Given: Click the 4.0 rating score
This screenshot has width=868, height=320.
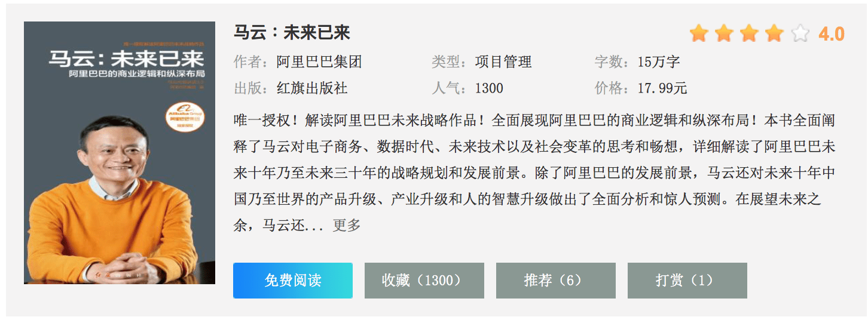Looking at the screenshot, I should pos(831,34).
